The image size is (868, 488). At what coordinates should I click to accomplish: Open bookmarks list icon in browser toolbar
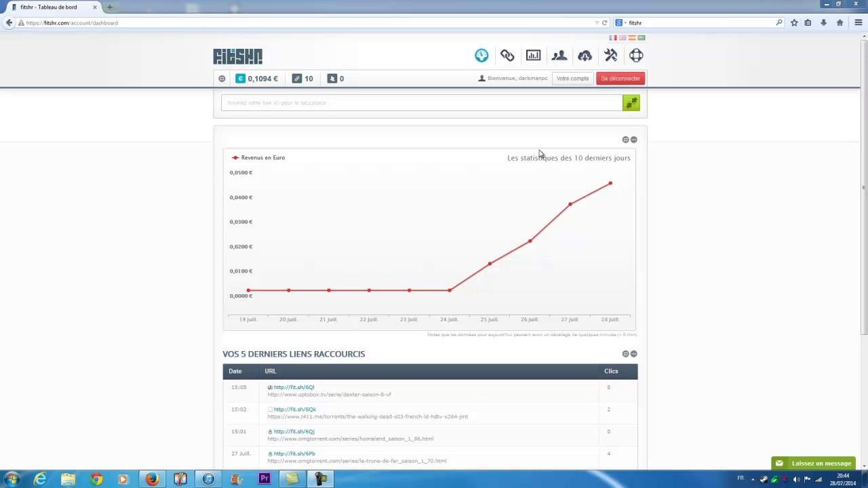coord(808,23)
